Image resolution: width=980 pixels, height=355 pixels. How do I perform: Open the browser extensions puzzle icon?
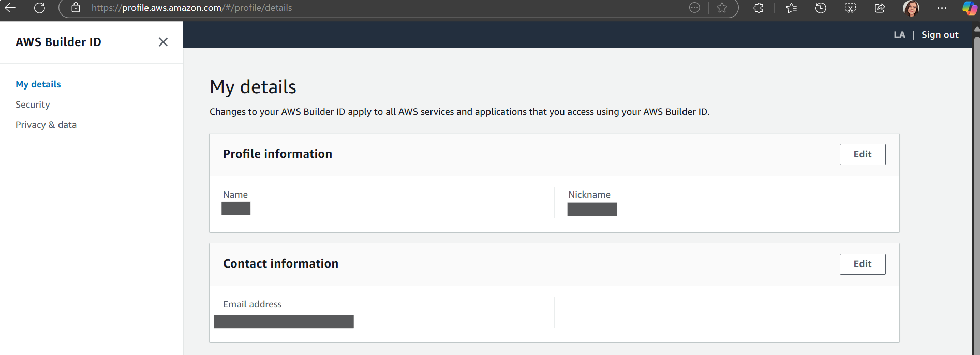pyautogui.click(x=759, y=8)
